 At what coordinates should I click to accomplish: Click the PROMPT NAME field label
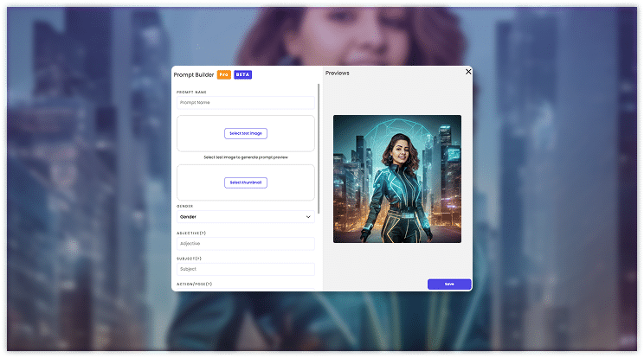191,92
